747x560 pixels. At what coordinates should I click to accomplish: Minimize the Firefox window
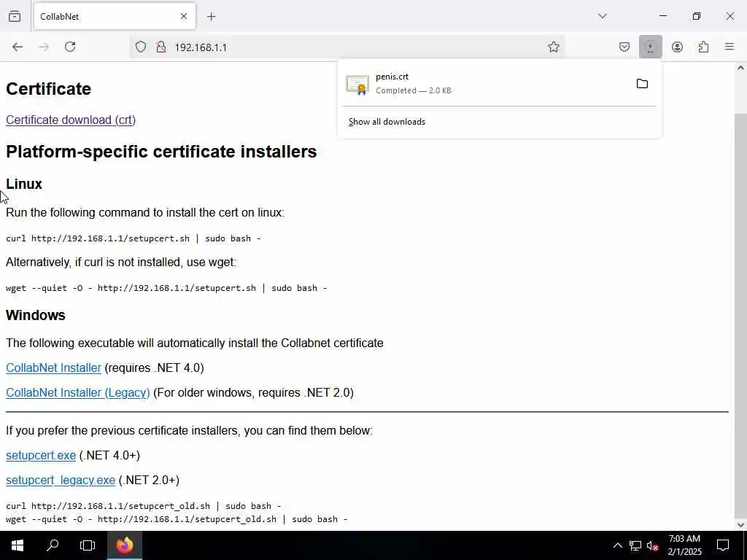coord(662,16)
